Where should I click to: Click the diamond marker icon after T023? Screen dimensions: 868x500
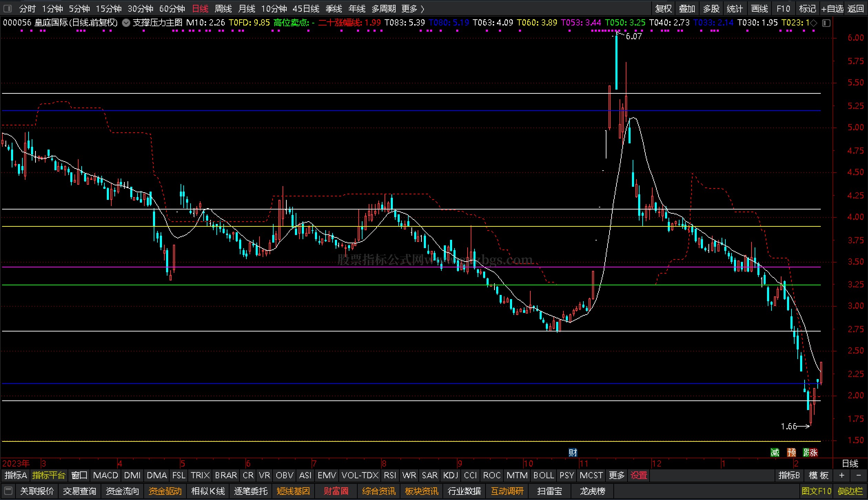[814, 23]
